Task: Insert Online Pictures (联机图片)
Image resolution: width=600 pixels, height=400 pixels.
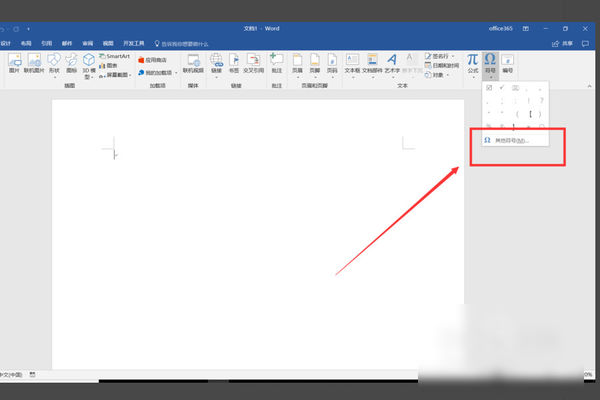Action: 34,63
